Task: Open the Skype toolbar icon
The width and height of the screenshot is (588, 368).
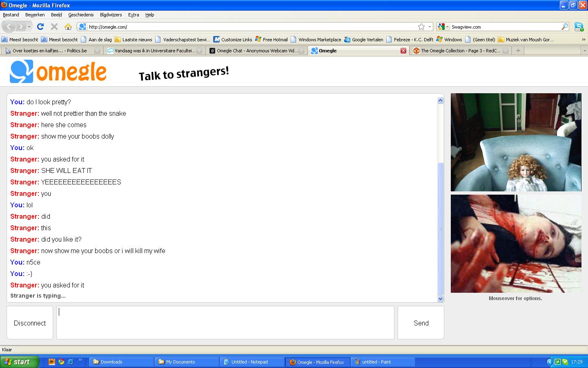Action: [579, 27]
